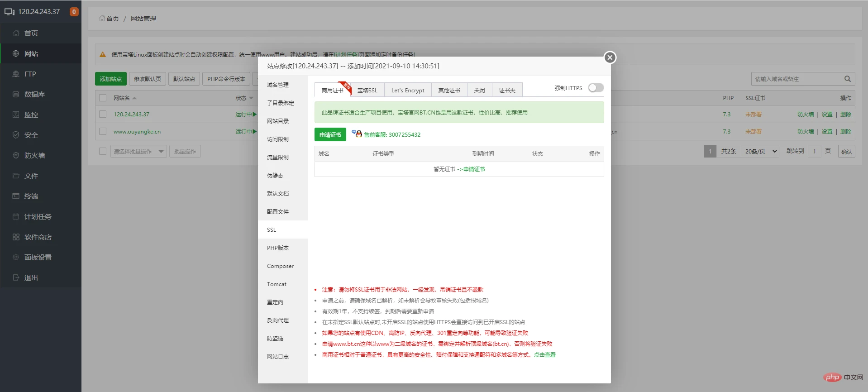Click the globe icon for 网站
Viewport: 868px width, 392px height.
coord(16,53)
